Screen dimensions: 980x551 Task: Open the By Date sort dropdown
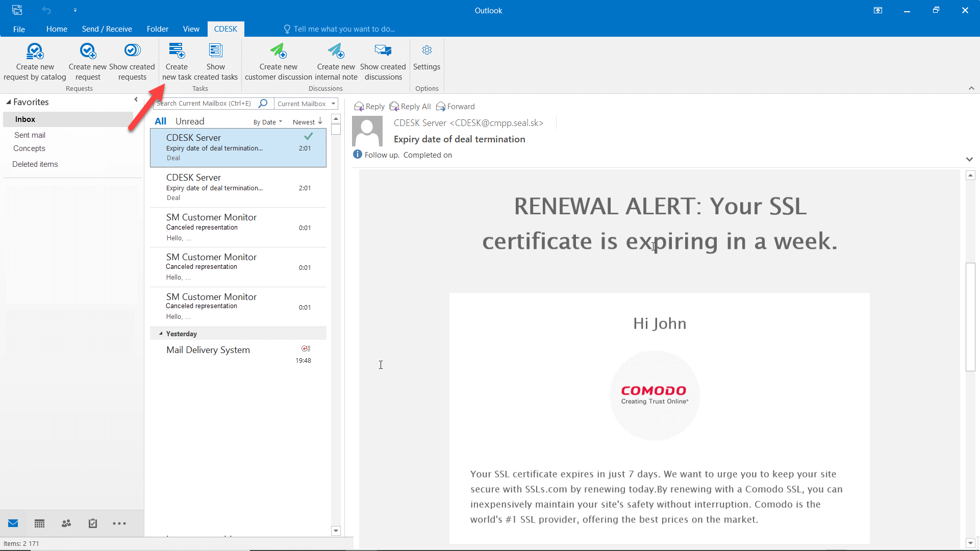tap(268, 122)
